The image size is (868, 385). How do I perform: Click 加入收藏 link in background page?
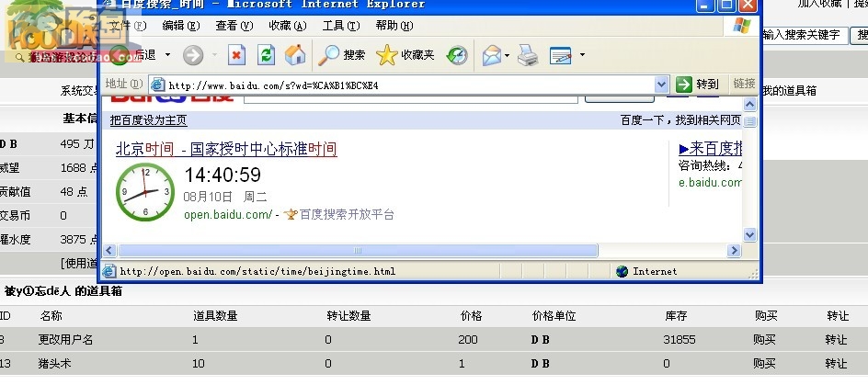click(x=819, y=4)
